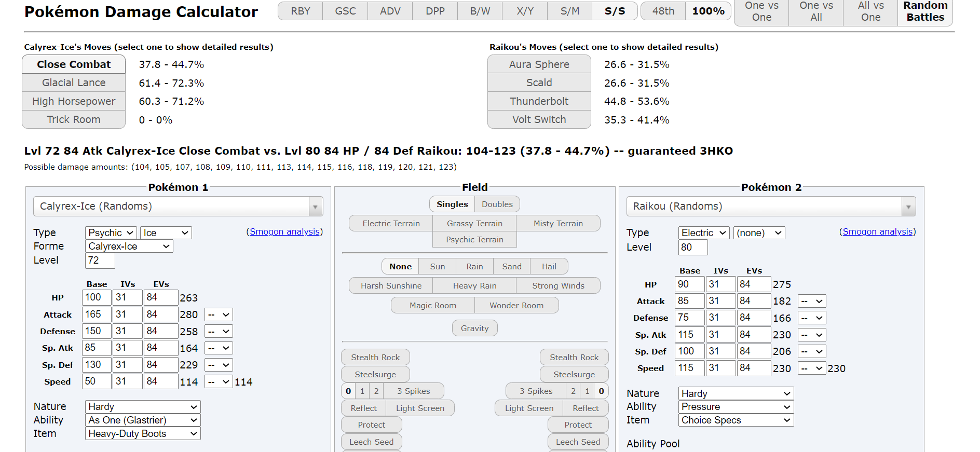Select Raikou's Volt Switch move

[539, 119]
